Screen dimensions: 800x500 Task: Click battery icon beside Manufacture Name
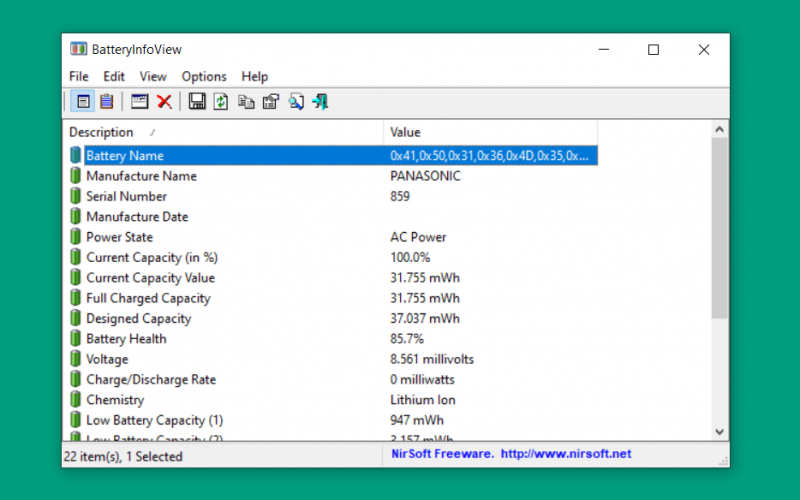(x=76, y=176)
